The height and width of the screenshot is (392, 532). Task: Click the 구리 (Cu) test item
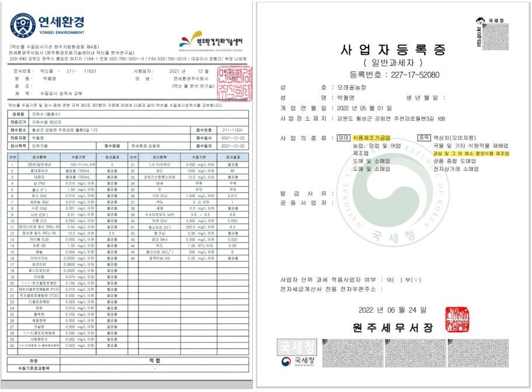click(159, 196)
